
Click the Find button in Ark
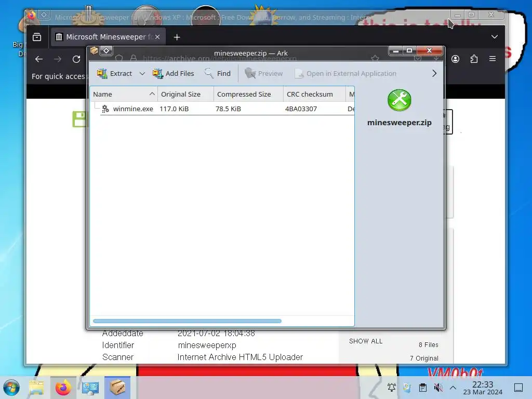coord(218,73)
